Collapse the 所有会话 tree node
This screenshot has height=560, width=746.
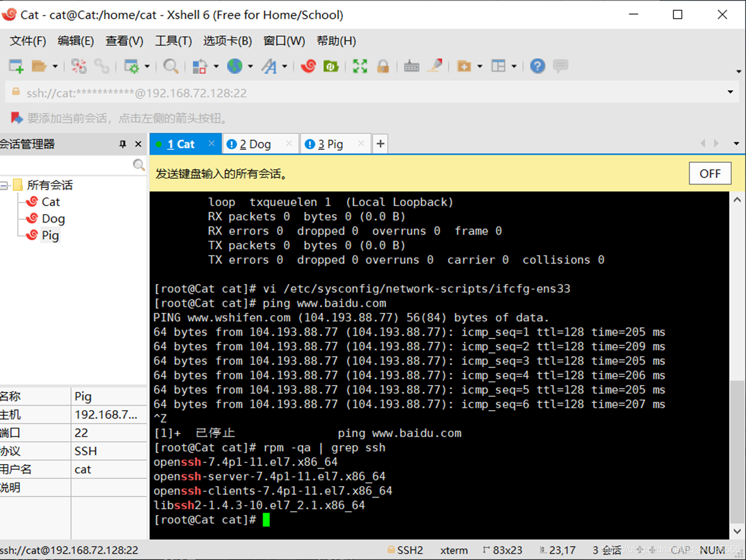tap(4, 185)
